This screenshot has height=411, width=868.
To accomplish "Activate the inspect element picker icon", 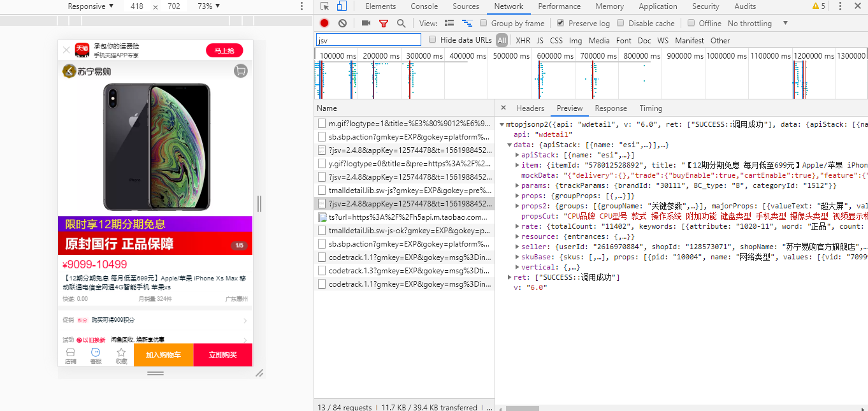I will 325,6.
